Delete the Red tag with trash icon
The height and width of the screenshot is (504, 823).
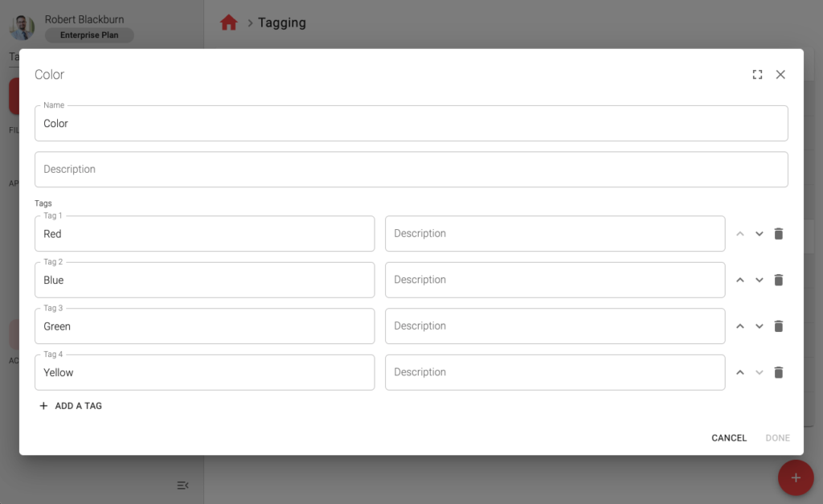[778, 234]
